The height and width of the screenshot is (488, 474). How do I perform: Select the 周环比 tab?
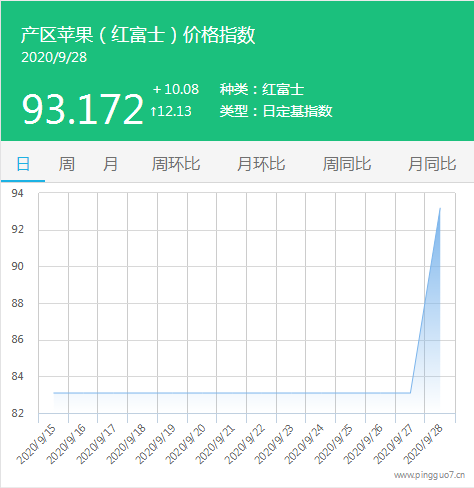click(x=176, y=164)
